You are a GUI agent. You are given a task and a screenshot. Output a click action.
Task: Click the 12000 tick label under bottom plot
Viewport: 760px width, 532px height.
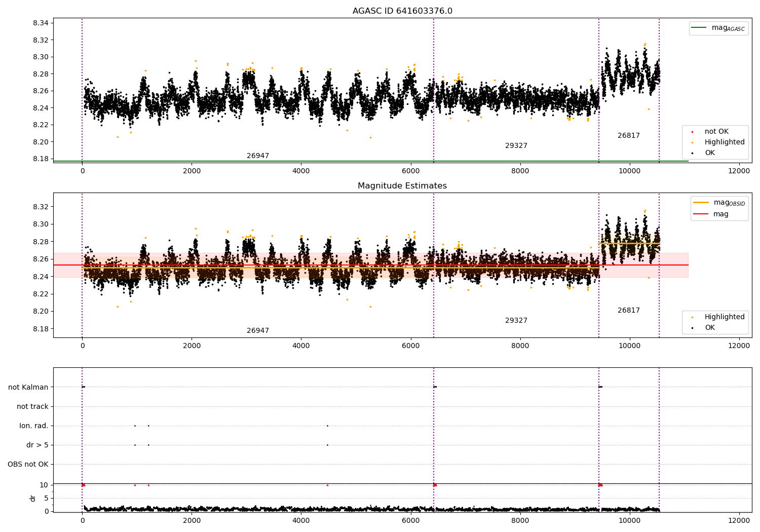pos(739,520)
